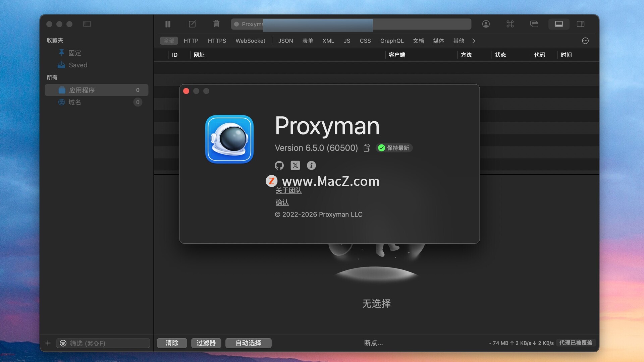Select the WebSocket filter tab
The image size is (644, 362).
click(x=250, y=41)
